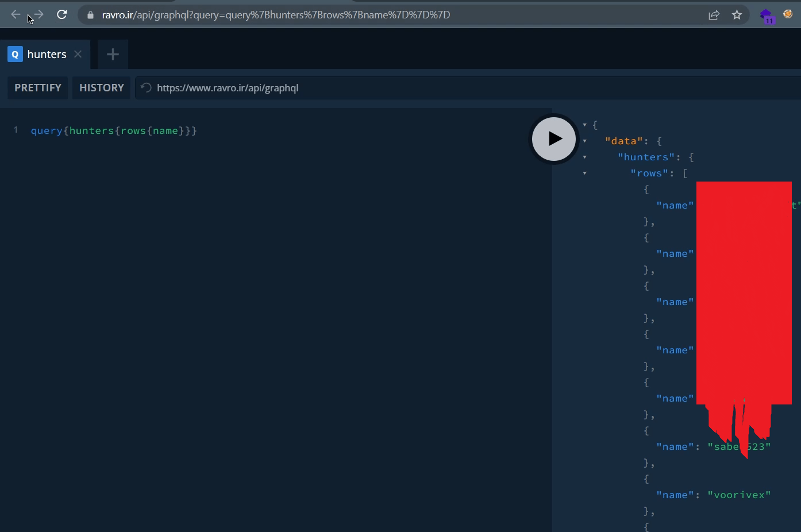Image resolution: width=801 pixels, height=532 pixels.
Task: Select the "voorivex" name value
Action: (x=739, y=495)
